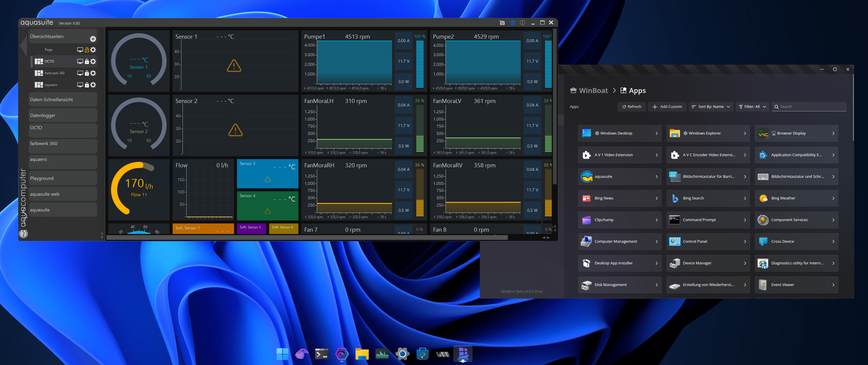
Task: Open the Sort By: Name dropdown
Action: [711, 107]
